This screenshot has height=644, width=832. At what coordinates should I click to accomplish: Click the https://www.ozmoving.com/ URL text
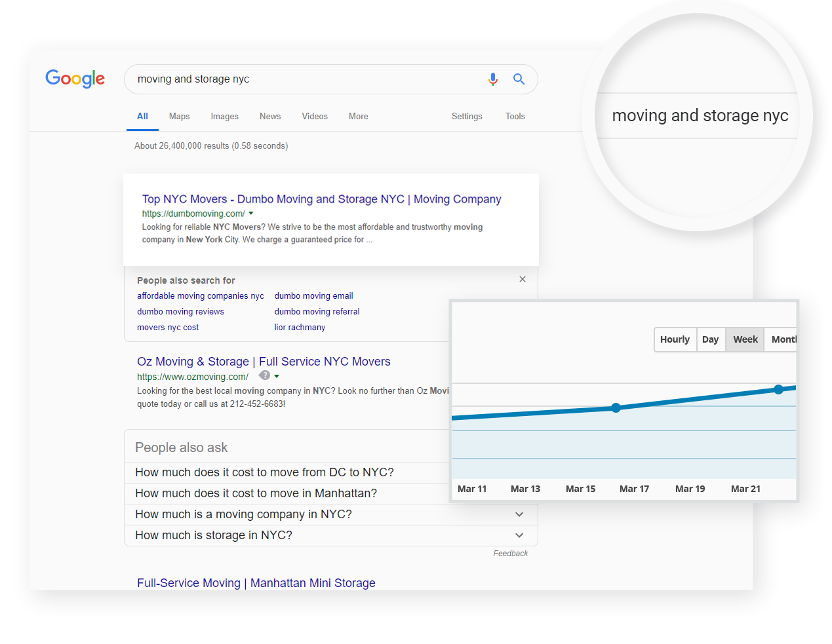[x=193, y=377]
